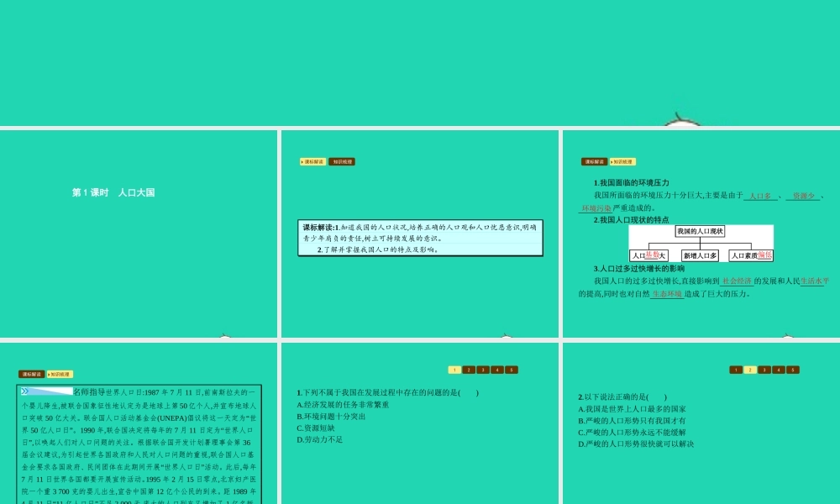Click button 5 on the question 1 slide
The height and width of the screenshot is (504, 840).
pos(512,370)
